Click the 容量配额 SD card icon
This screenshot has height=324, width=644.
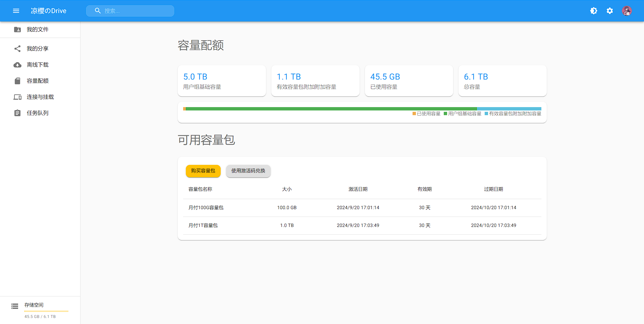[x=17, y=81]
